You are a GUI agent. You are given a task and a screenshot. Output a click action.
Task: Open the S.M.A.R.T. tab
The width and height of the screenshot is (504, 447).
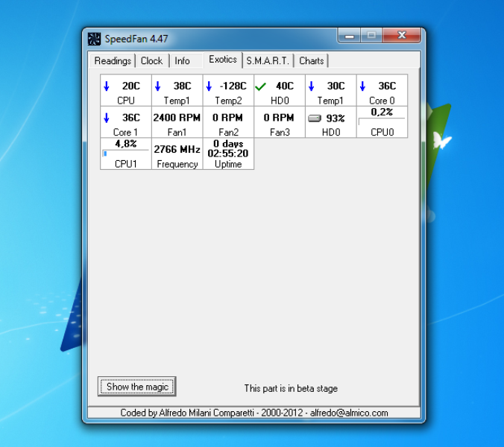pyautogui.click(x=268, y=61)
